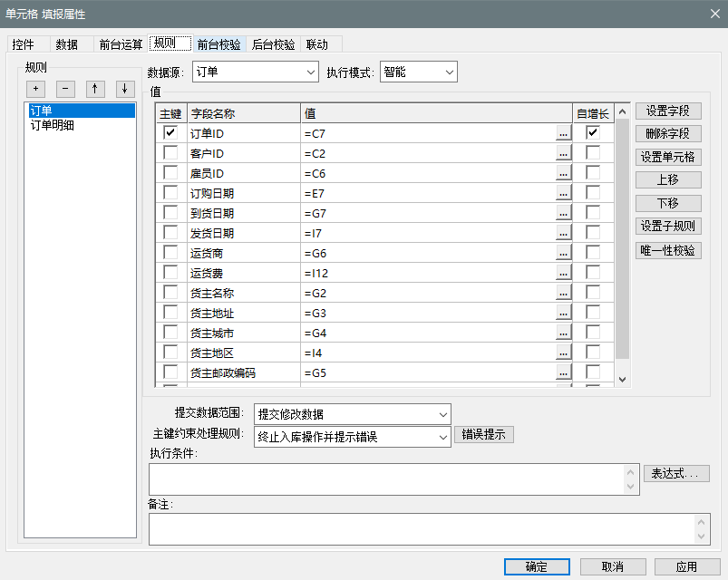Toggle auto-increment checkbox for 订单ID

click(x=593, y=133)
